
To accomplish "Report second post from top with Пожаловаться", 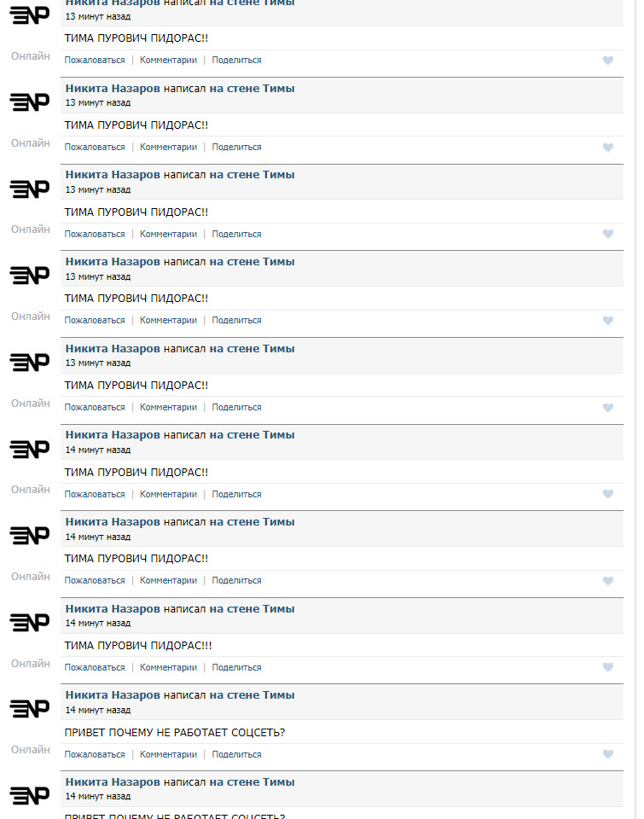I will 95,148.
